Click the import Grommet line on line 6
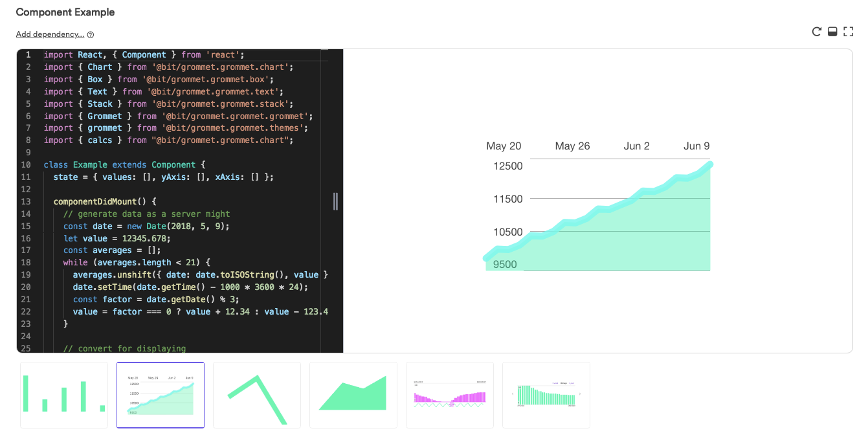 coord(179,117)
